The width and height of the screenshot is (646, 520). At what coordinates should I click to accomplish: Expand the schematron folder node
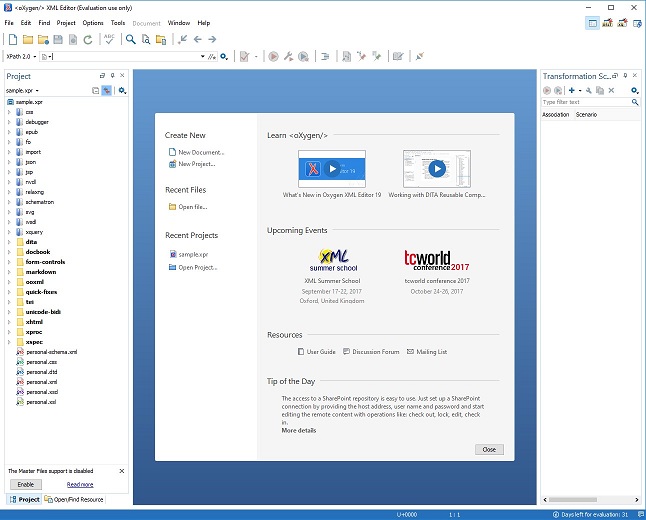coord(9,202)
